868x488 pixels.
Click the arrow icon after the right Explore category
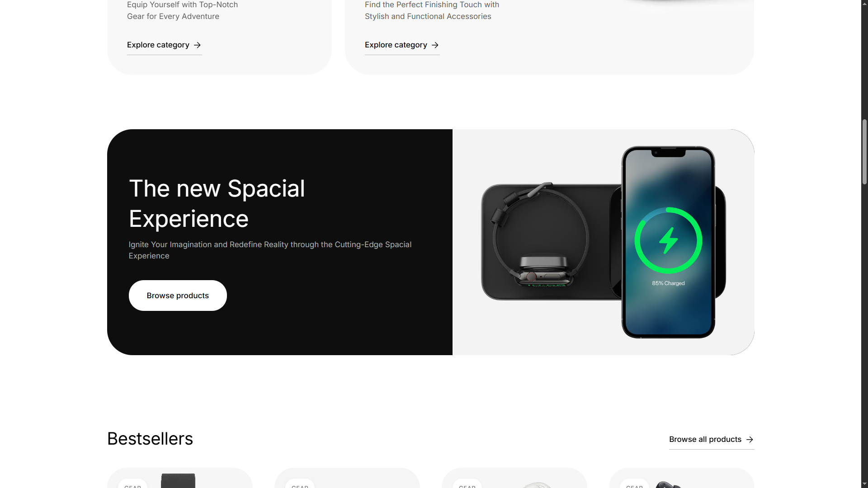[x=435, y=45]
